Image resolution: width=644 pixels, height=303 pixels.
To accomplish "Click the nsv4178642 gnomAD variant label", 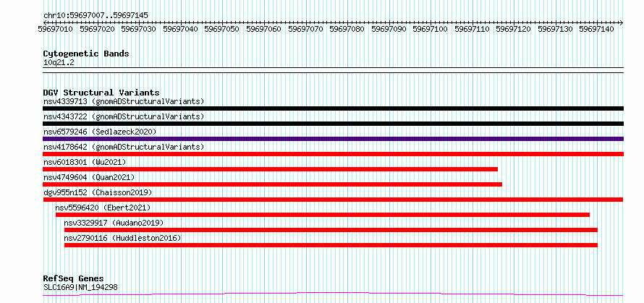I will (124, 147).
